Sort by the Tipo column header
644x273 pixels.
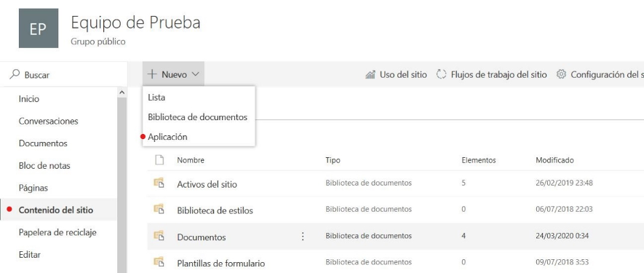(333, 160)
